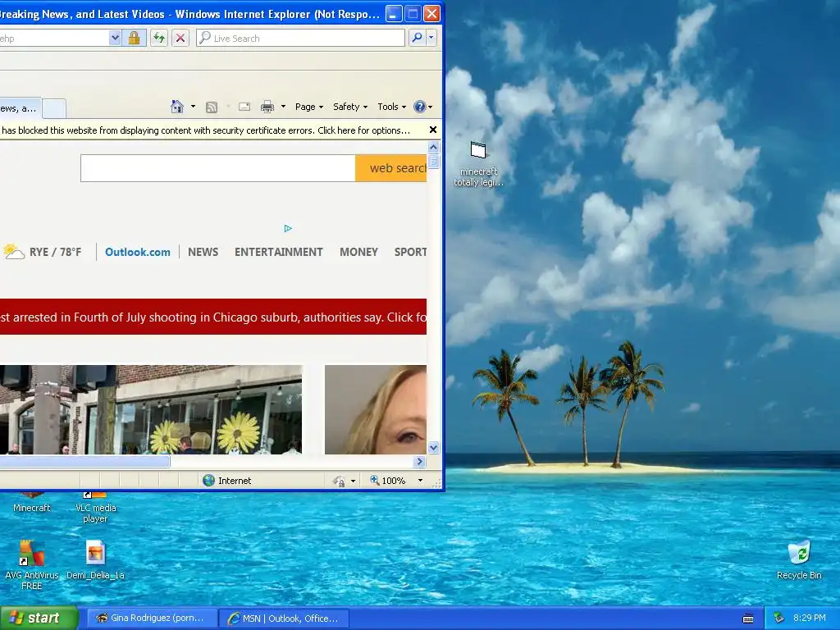Click the Read Mail icon
This screenshot has height=630, width=840.
(x=244, y=107)
